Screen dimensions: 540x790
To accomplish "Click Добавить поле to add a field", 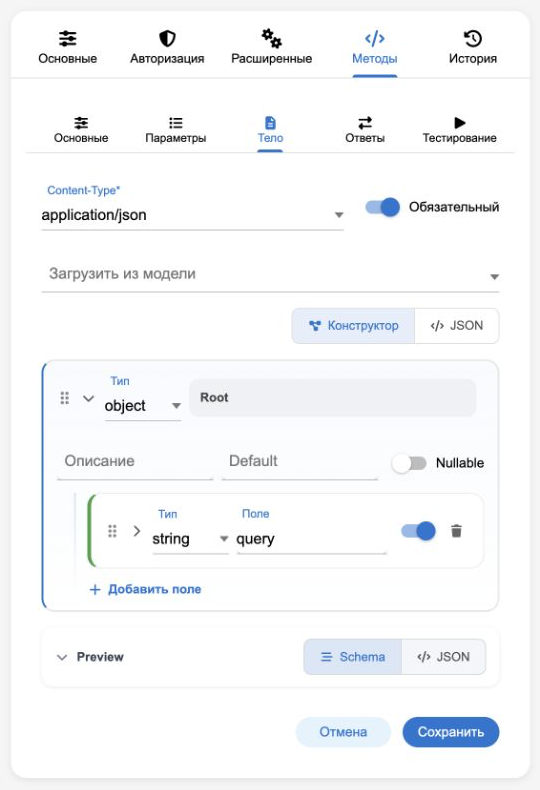I will (x=145, y=589).
